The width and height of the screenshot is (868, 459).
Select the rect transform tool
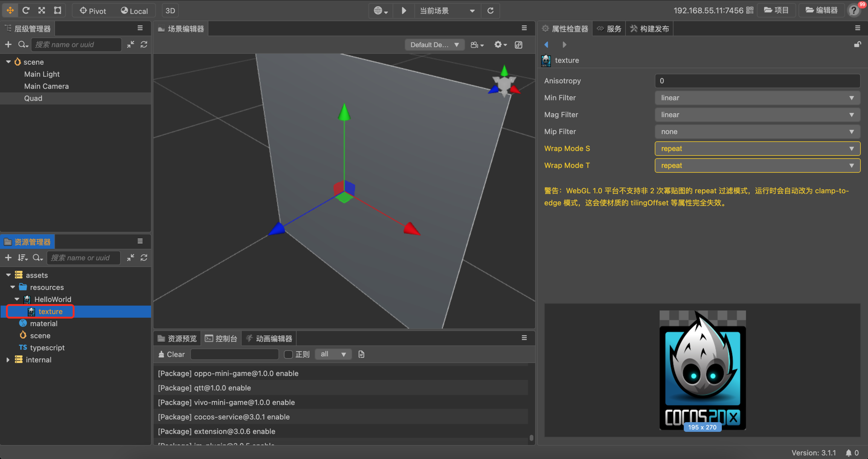(x=58, y=10)
